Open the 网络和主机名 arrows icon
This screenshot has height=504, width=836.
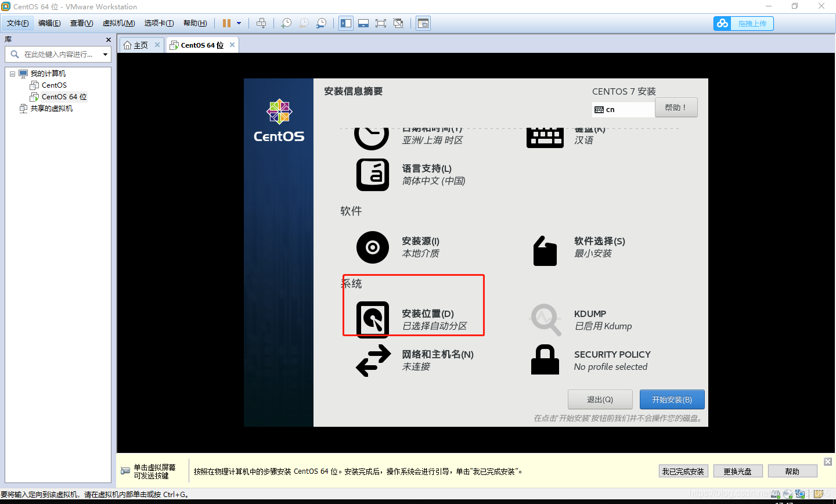pyautogui.click(x=373, y=361)
